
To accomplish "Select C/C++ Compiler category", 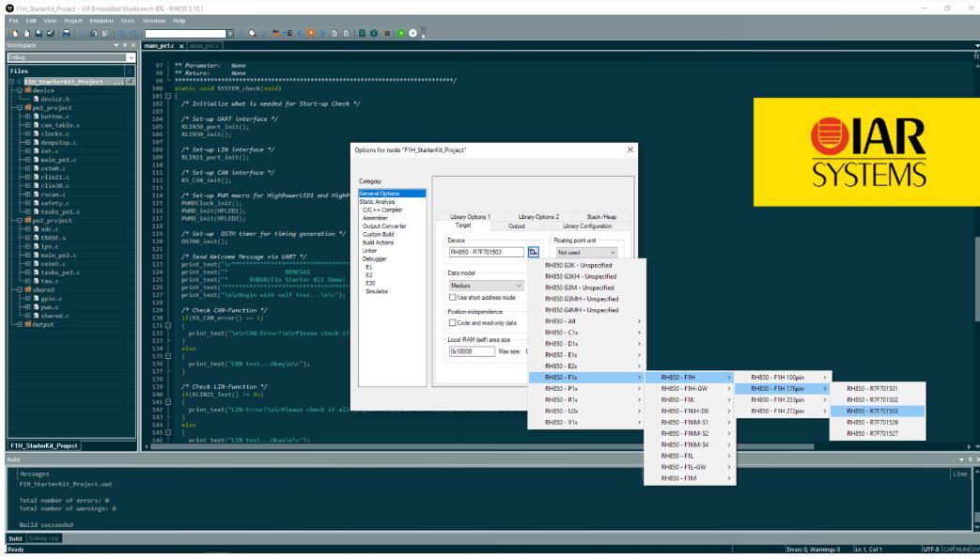I will (x=382, y=210).
